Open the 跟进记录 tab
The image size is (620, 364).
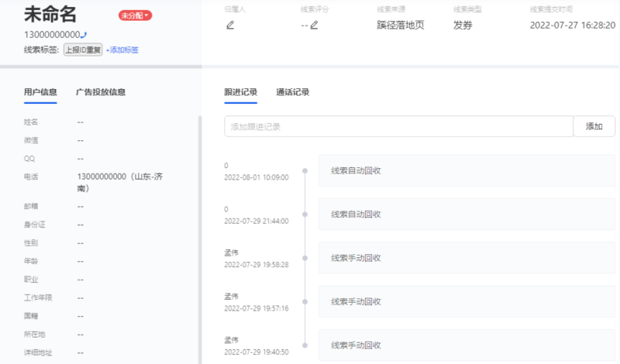click(x=240, y=92)
